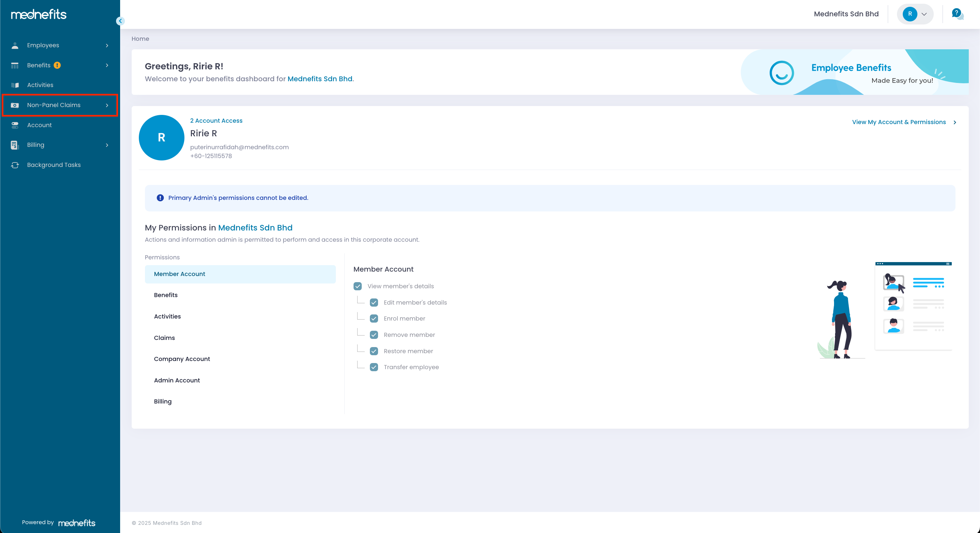980x533 pixels.
Task: Toggle the Enrol member checkbox
Action: pyautogui.click(x=374, y=319)
